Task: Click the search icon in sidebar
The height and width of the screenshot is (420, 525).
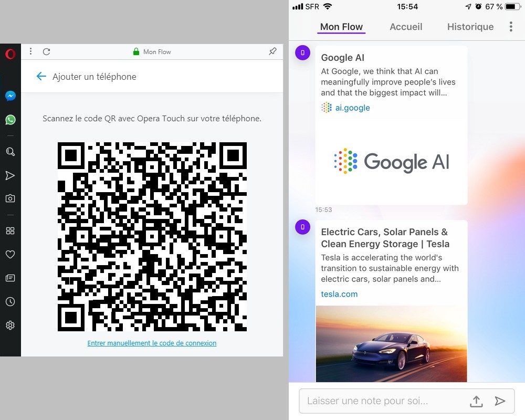Action: point(10,152)
